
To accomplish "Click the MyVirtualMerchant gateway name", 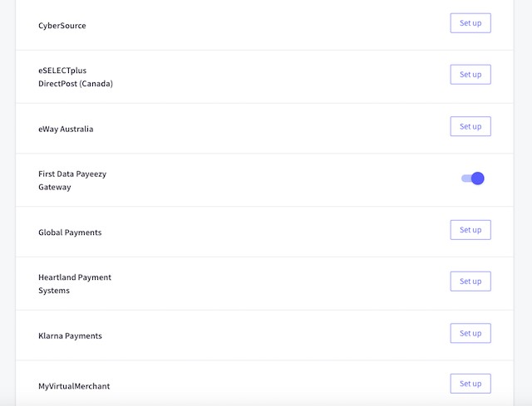I will 74,386.
